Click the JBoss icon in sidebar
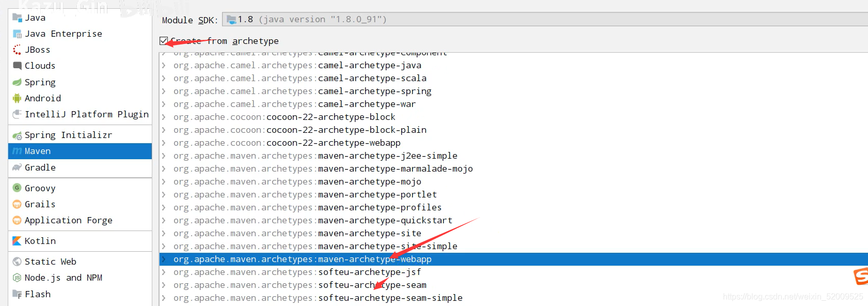Image resolution: width=868 pixels, height=306 pixels. point(17,50)
